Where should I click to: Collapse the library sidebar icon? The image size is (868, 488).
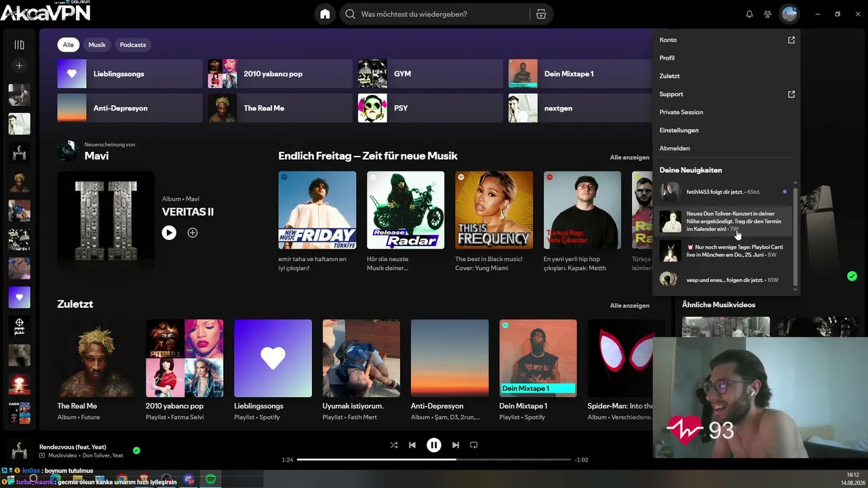[x=19, y=45]
